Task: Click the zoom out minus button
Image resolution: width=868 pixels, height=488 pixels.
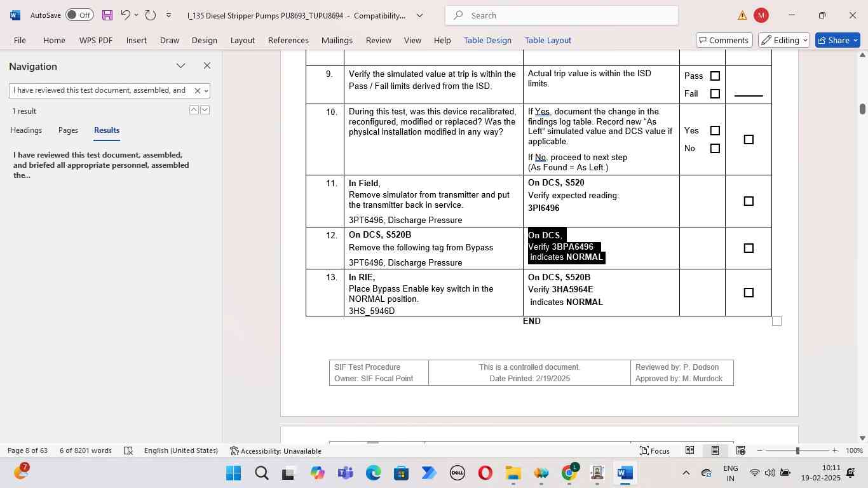Action: click(x=759, y=451)
